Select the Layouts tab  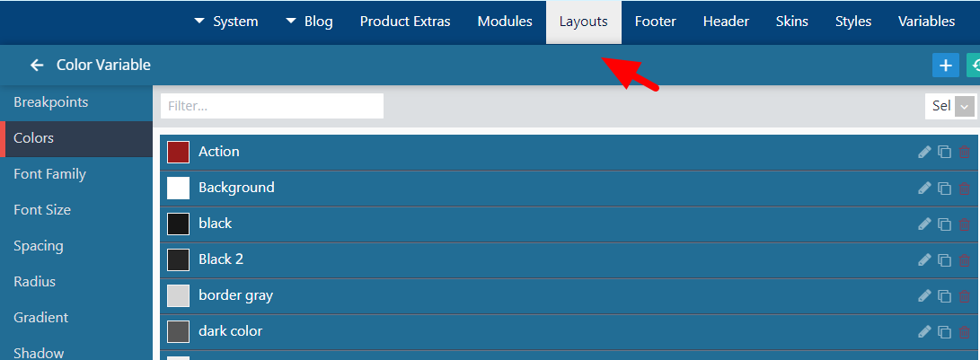(x=584, y=22)
